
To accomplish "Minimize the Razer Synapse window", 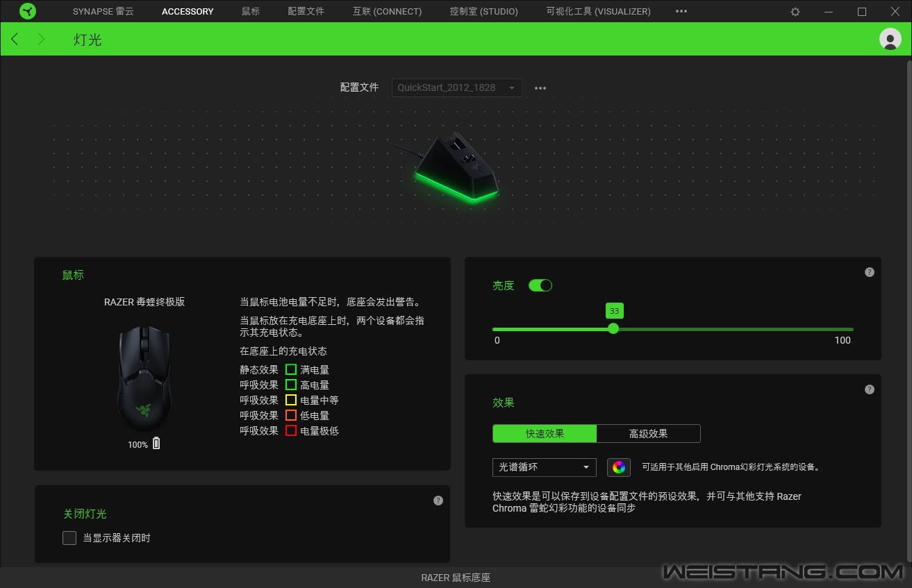I will [x=829, y=12].
